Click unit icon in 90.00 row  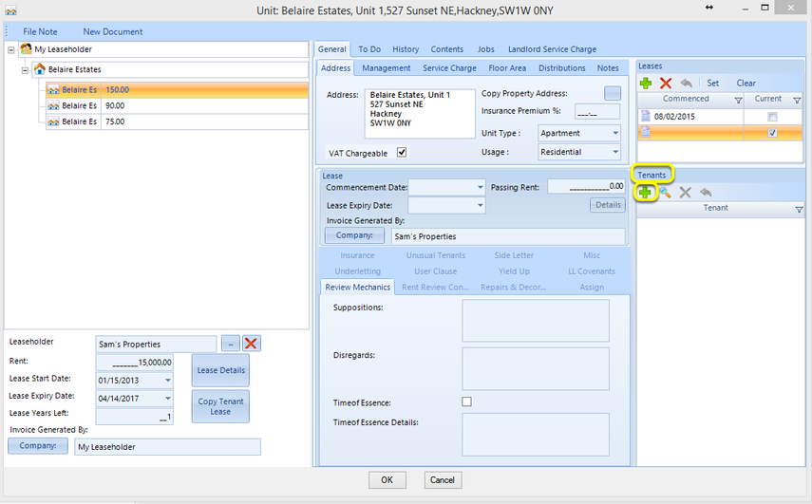[53, 105]
